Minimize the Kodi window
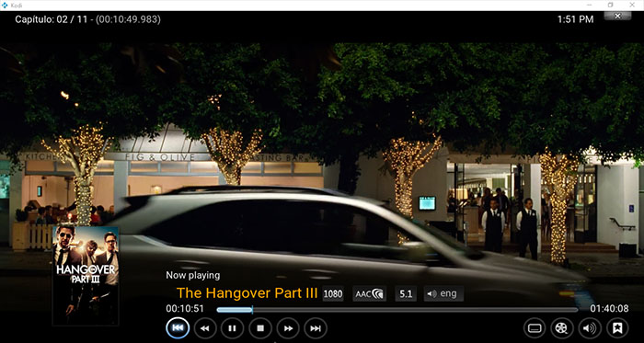 click(x=589, y=5)
